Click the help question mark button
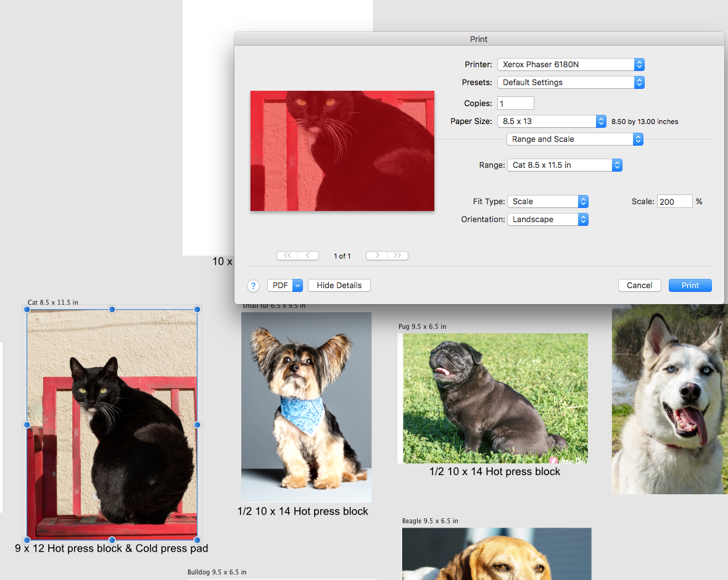Viewport: 728px width, 580px height. (x=253, y=286)
